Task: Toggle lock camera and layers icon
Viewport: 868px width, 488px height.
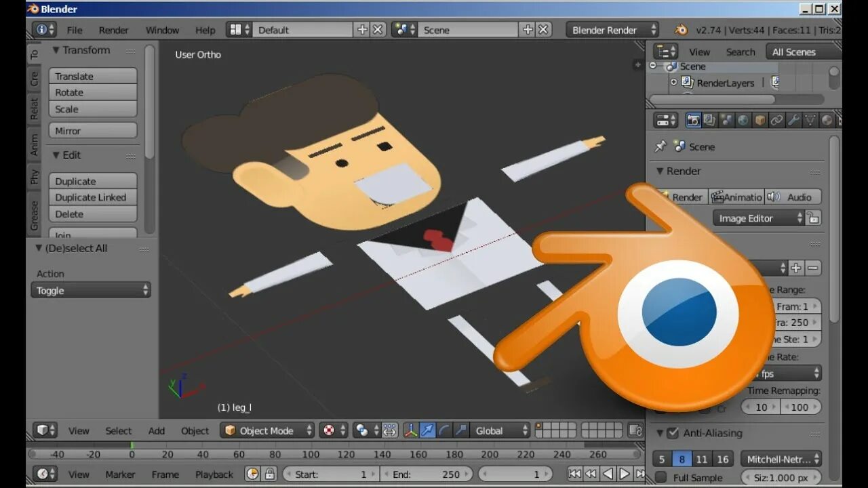Action: pyautogui.click(x=635, y=430)
